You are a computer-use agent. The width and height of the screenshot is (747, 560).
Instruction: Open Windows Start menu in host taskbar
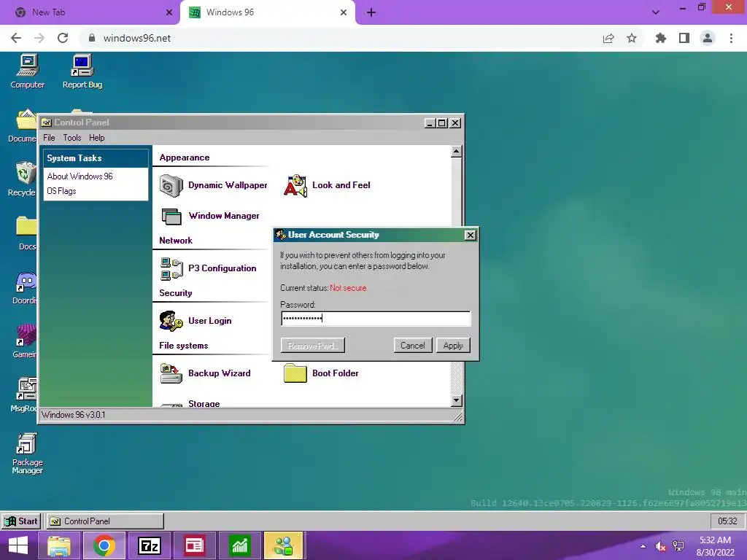click(x=18, y=545)
